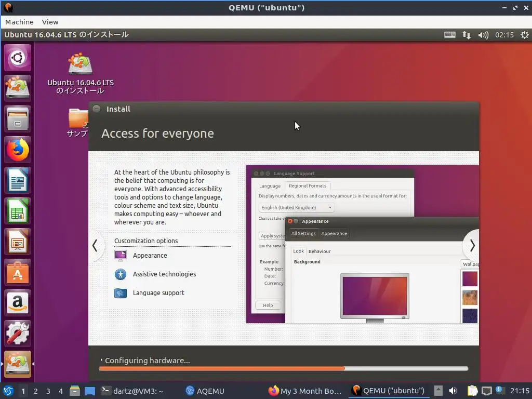
Task: Open the network indicator in Ubuntu panel
Action: pyautogui.click(x=467, y=35)
